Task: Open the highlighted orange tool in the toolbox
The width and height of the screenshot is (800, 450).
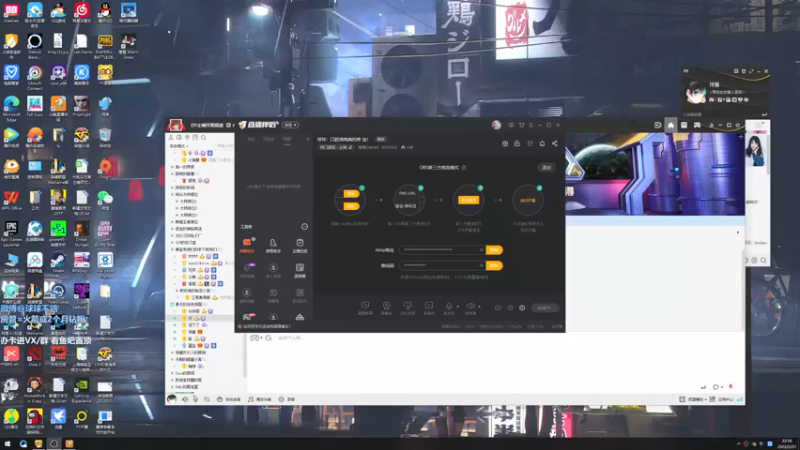Action: (x=247, y=245)
